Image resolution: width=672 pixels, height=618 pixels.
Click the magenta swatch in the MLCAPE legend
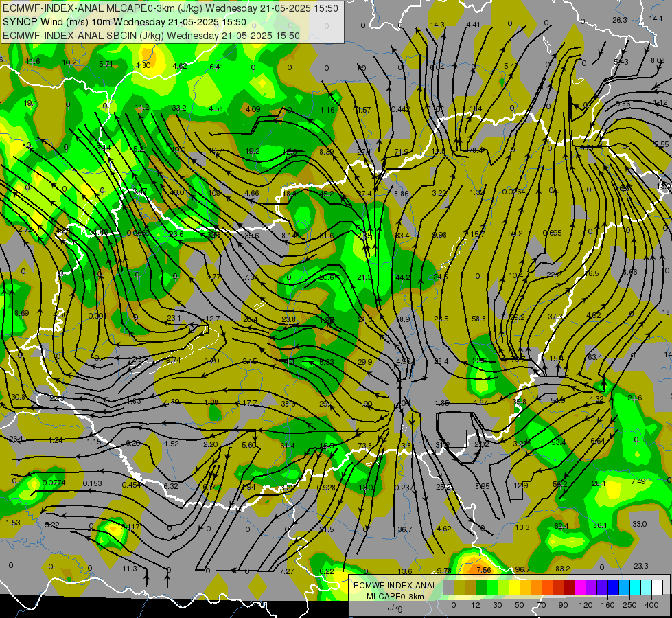click(x=580, y=588)
